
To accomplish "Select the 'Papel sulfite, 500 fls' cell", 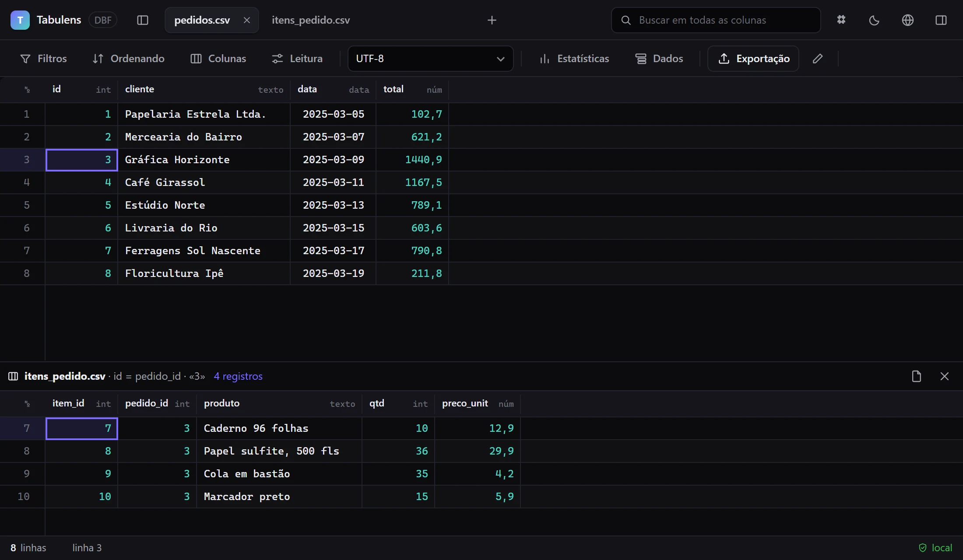I will (279, 451).
